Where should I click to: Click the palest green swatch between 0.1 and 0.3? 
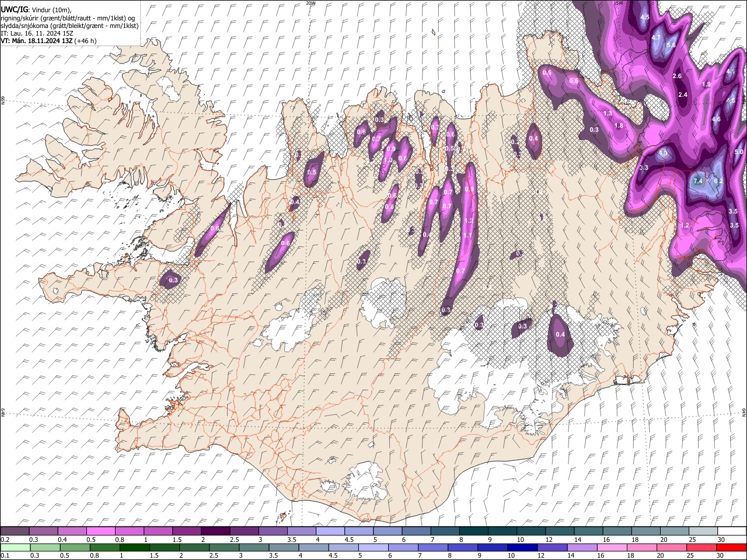pyautogui.click(x=15, y=547)
